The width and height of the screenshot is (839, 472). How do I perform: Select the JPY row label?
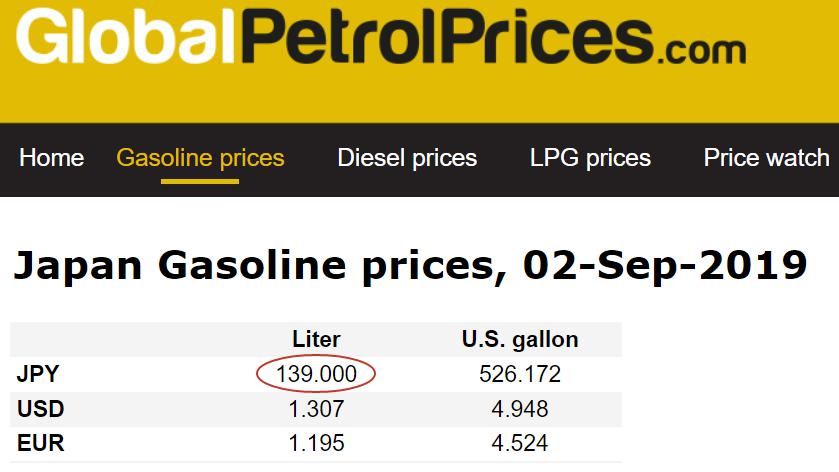coord(39,375)
